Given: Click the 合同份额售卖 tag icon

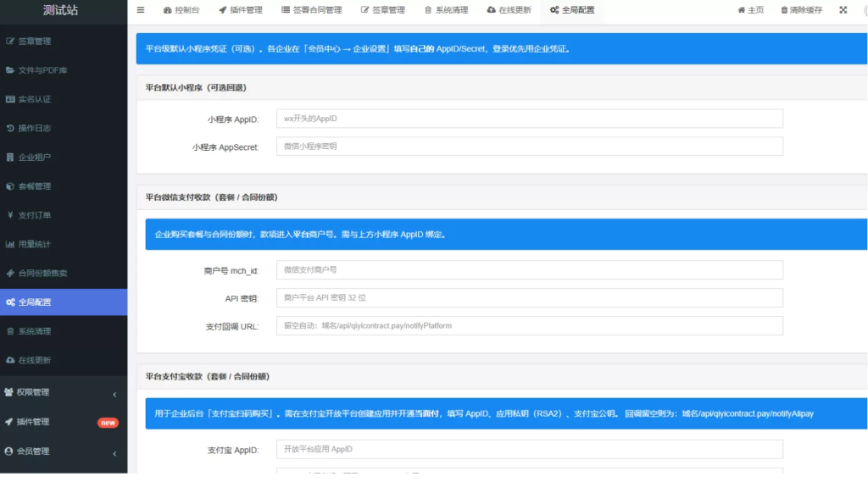Looking at the screenshot, I should tap(10, 273).
